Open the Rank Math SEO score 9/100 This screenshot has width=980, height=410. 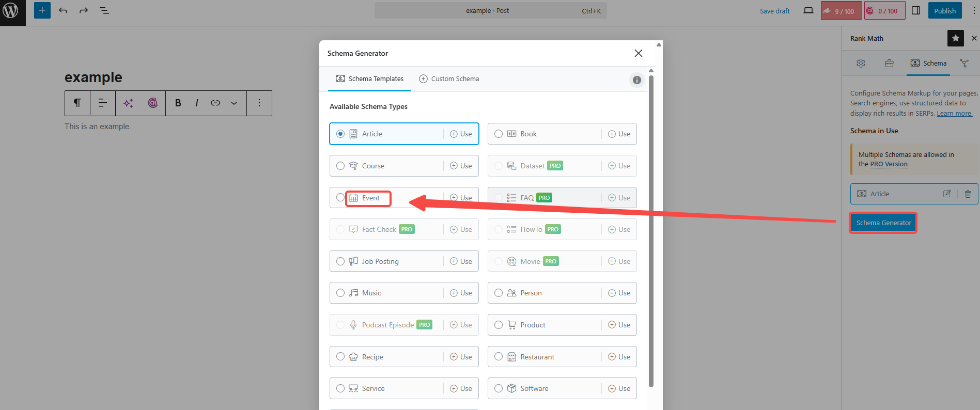[841, 11]
